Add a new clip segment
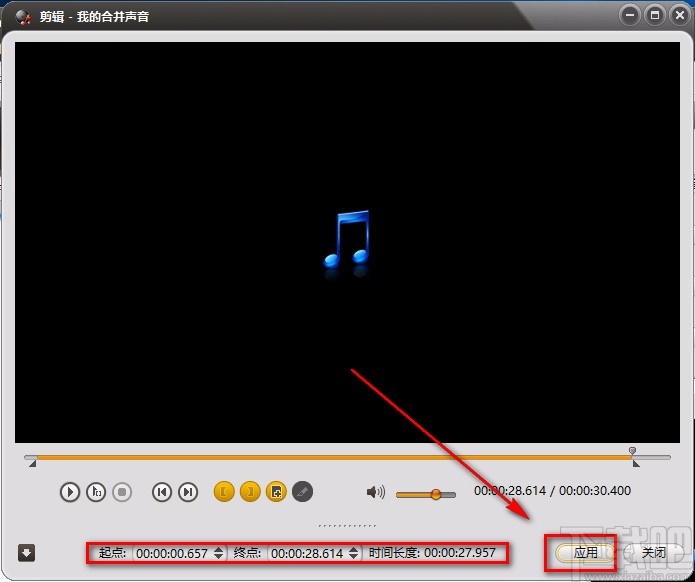Screen dimensions: 695x582 click(276, 492)
